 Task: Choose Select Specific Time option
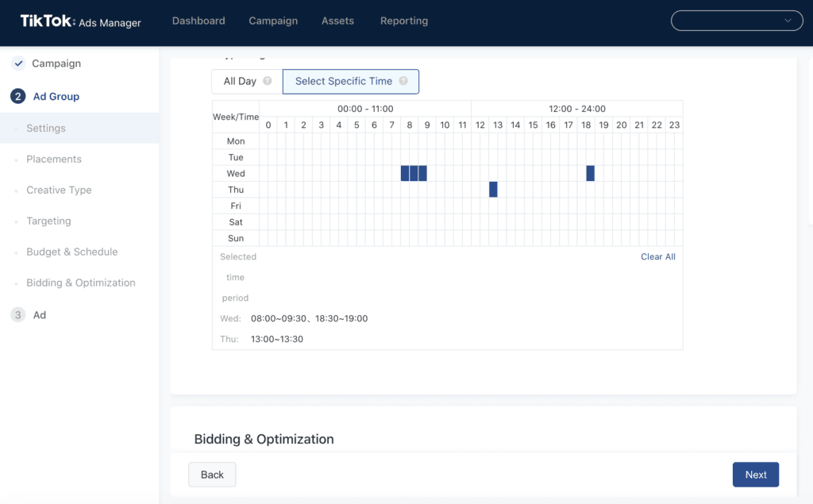[x=343, y=81]
